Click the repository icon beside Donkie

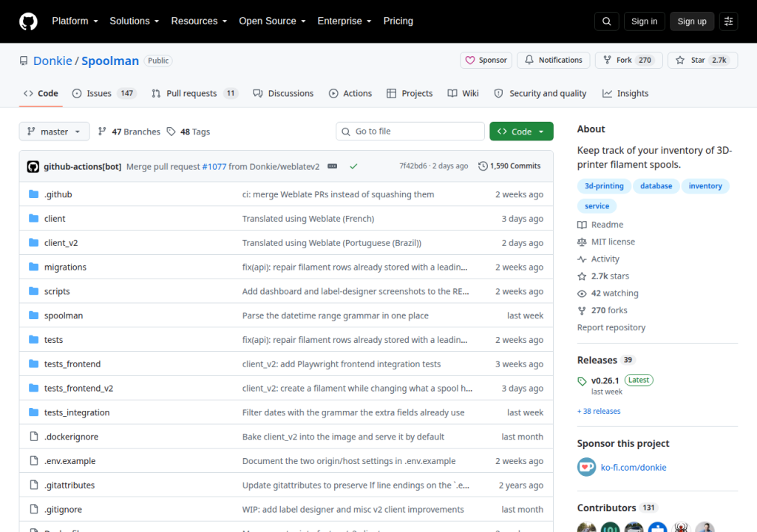[x=24, y=61]
